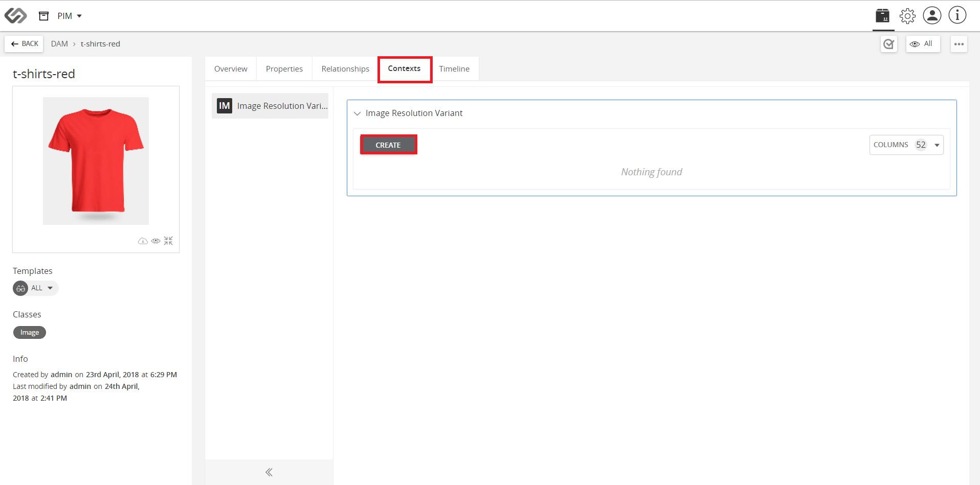980x485 pixels.
Task: Open the three-dots more actions menu
Action: pyautogui.click(x=959, y=44)
